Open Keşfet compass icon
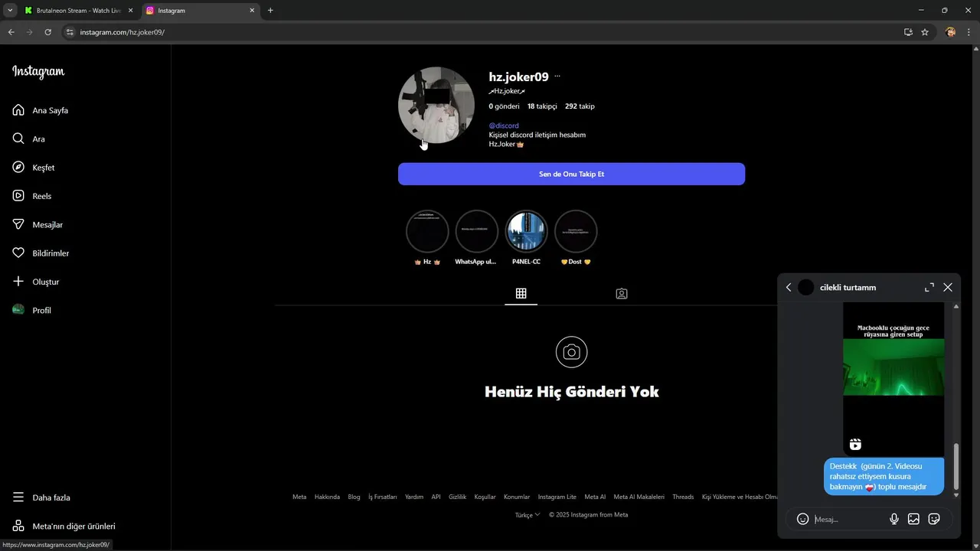Viewport: 980px width, 551px height. click(18, 167)
